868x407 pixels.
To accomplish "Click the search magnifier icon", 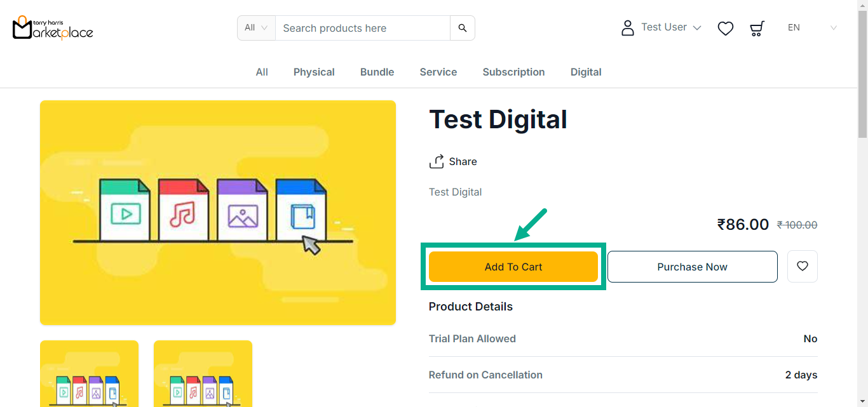I will [463, 28].
